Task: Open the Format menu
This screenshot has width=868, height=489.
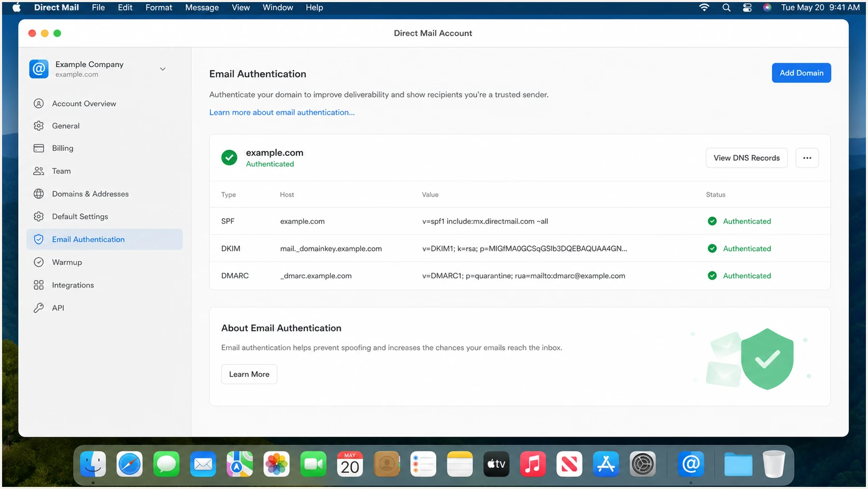Action: click(x=159, y=7)
